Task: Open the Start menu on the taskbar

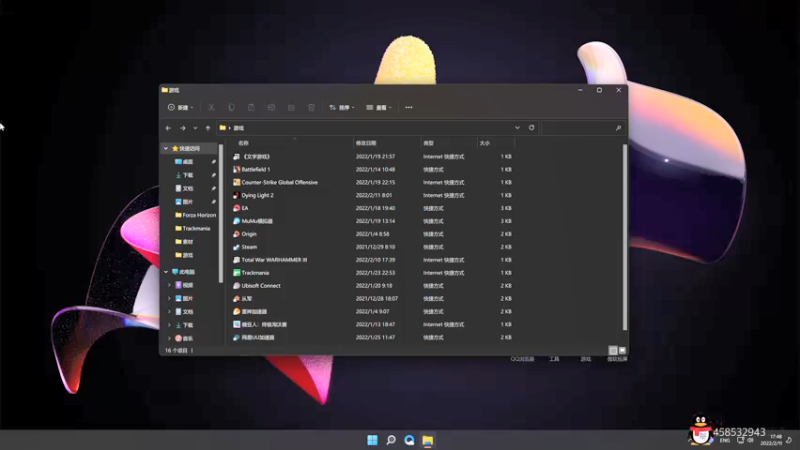Action: tap(373, 440)
